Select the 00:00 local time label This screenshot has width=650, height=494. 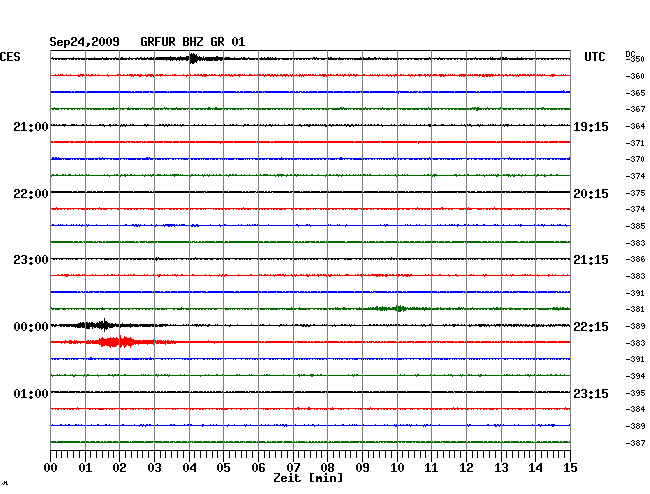(31, 327)
